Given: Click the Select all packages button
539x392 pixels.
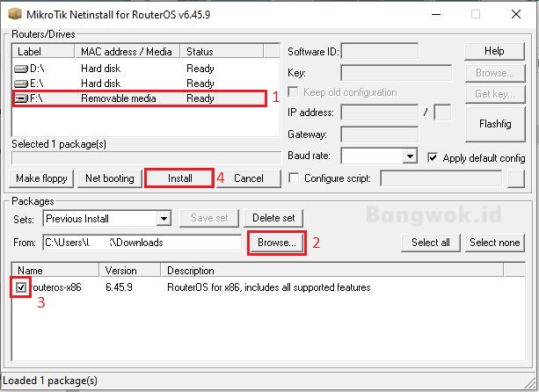Looking at the screenshot, I should pos(430,243).
